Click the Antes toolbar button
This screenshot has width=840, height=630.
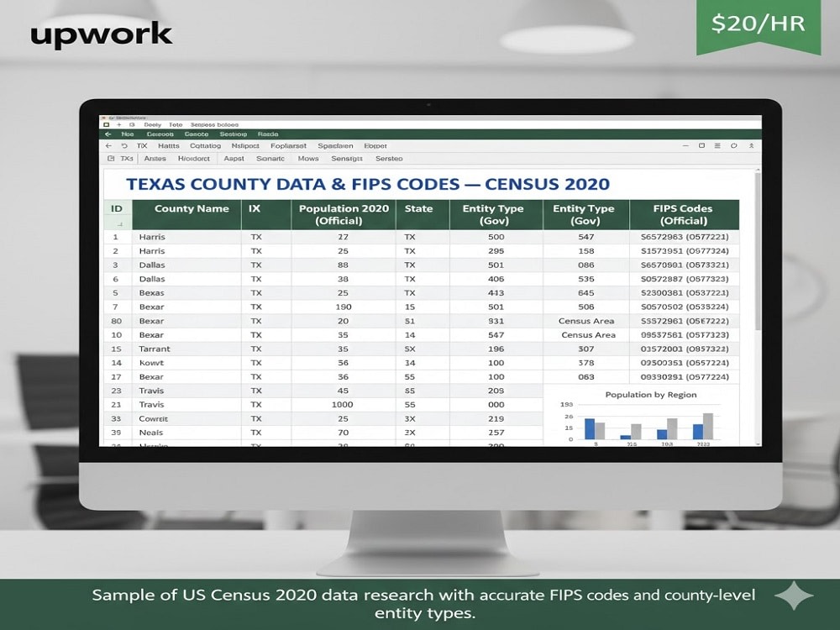pos(155,159)
